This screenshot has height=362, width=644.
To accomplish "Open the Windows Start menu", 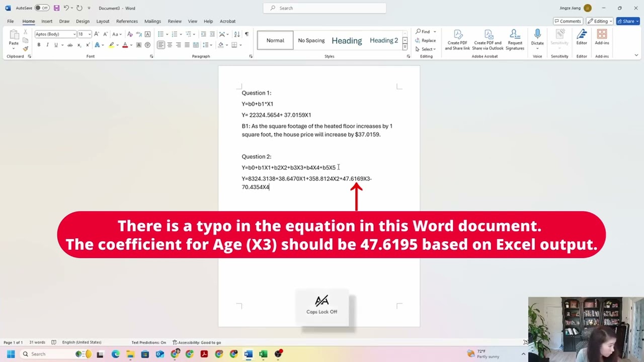I will click(11, 354).
